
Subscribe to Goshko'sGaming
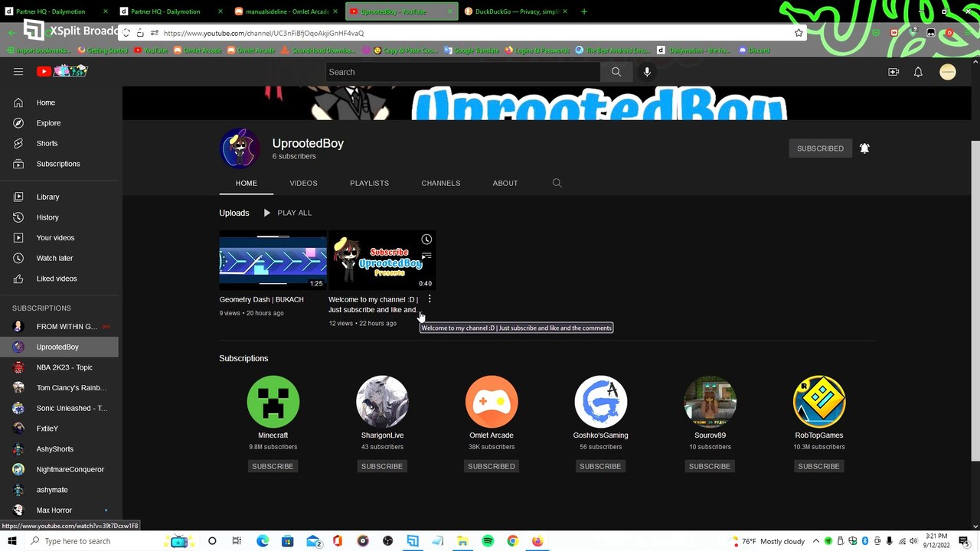coord(600,466)
